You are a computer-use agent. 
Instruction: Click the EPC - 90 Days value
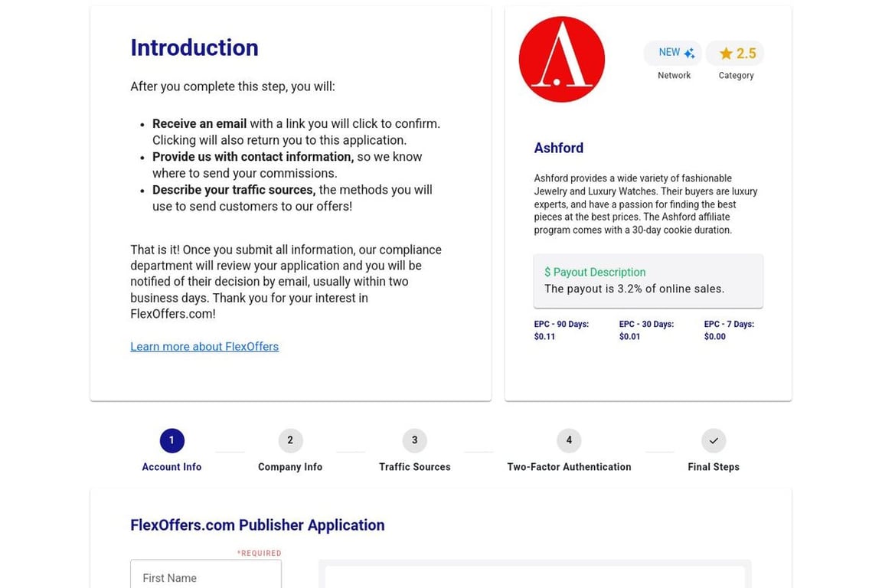point(544,336)
